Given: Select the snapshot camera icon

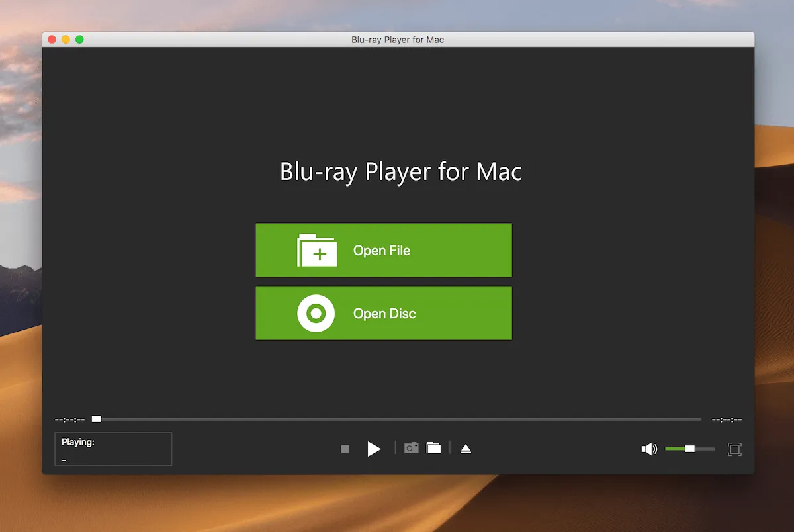Looking at the screenshot, I should pyautogui.click(x=411, y=448).
